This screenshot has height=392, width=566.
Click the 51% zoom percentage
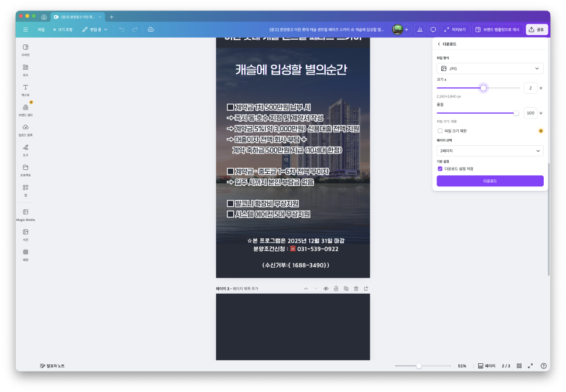(x=462, y=366)
